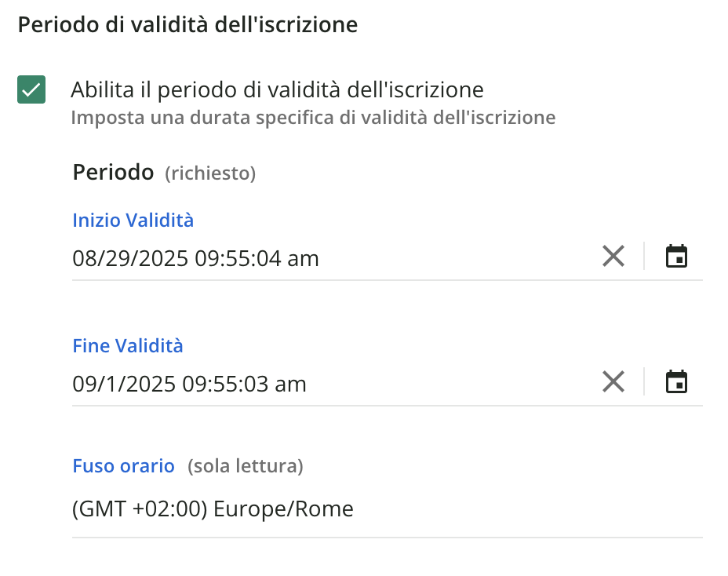The width and height of the screenshot is (728, 576).
Task: Click the blue 'Fuso orario' field label
Action: tap(123, 466)
